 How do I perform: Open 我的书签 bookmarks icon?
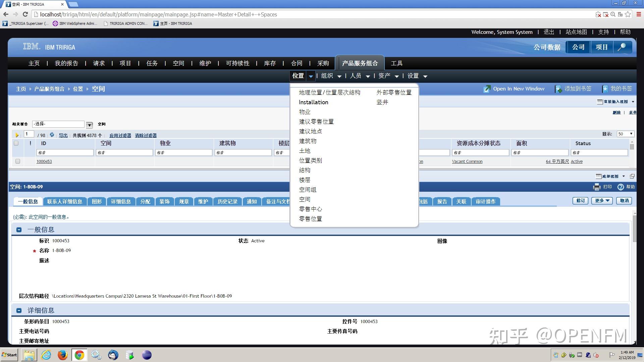605,88
